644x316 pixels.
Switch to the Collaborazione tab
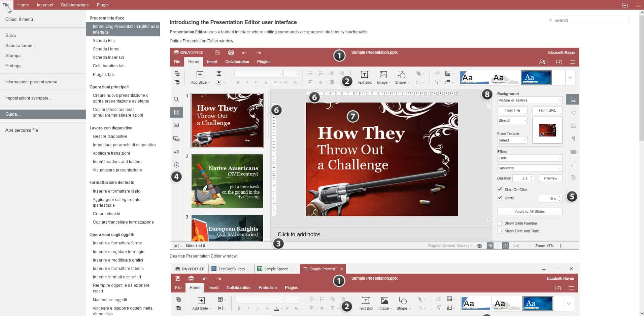(75, 5)
